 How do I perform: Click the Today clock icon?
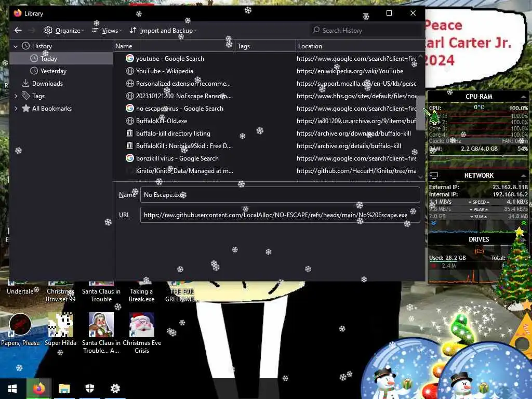[x=34, y=58]
